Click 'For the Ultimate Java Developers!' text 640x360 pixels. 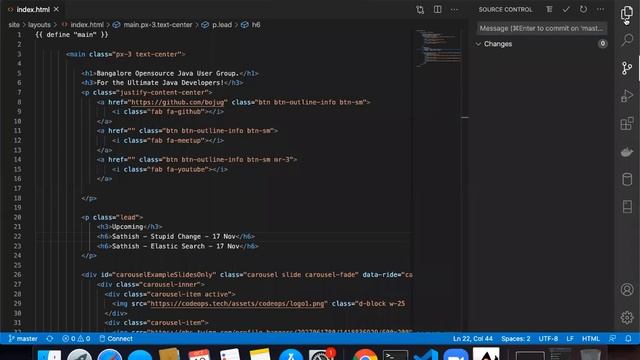pyautogui.click(x=160, y=83)
